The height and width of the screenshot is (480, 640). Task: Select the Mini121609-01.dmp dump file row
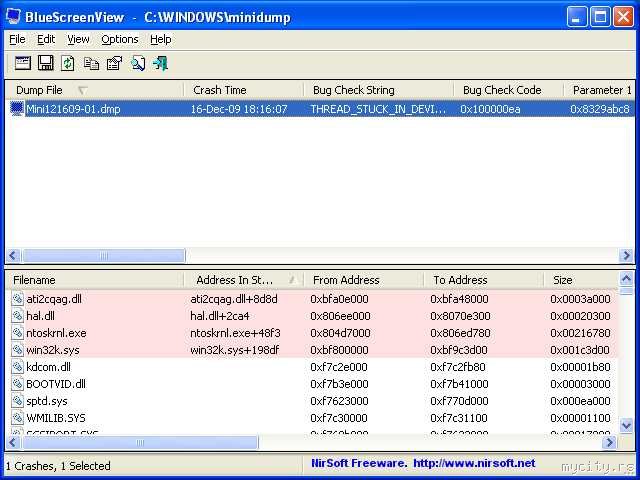click(73, 109)
